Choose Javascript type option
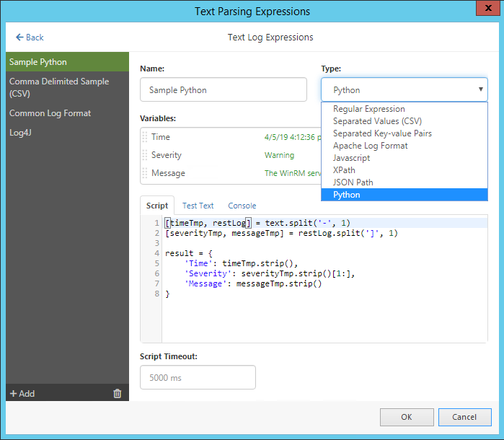Viewport: 504px width, 440px height. coord(404,158)
